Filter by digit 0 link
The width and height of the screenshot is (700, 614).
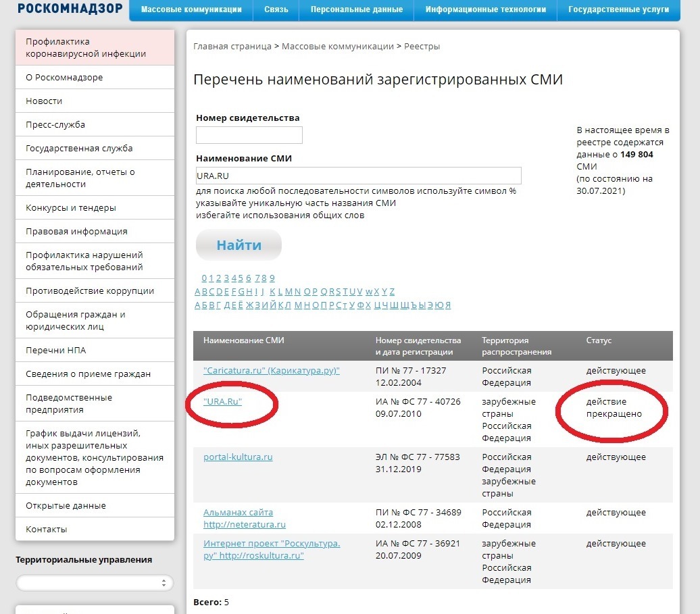click(204, 278)
